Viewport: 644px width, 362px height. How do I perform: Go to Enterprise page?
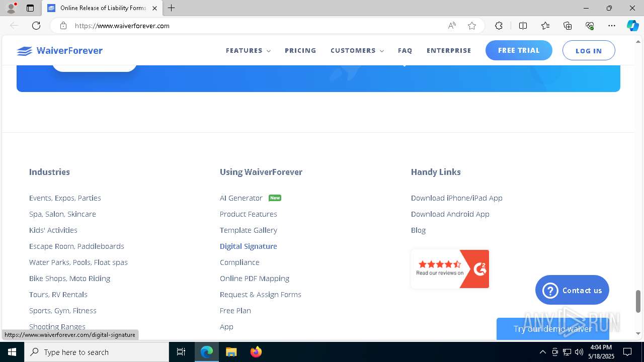click(449, 51)
